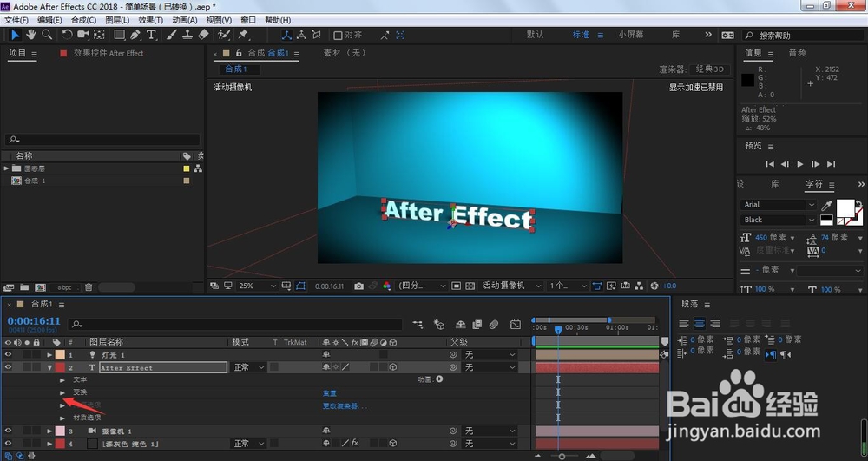Select the Rotation tool

[x=67, y=35]
